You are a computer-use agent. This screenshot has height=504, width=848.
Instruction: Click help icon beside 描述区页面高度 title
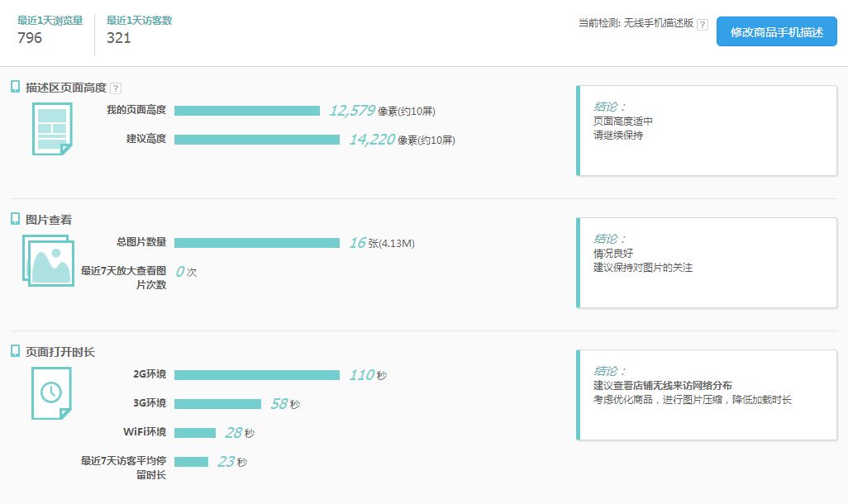[116, 88]
